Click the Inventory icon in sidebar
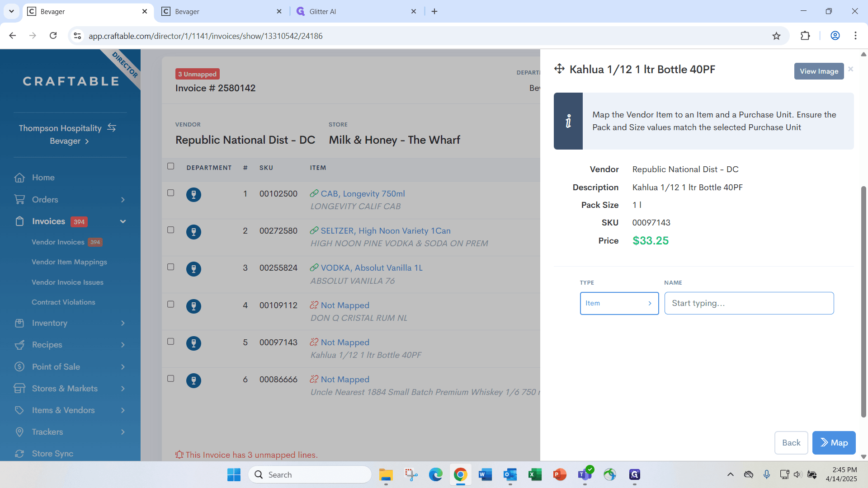Screen dimensions: 868x488 pyautogui.click(x=19, y=323)
